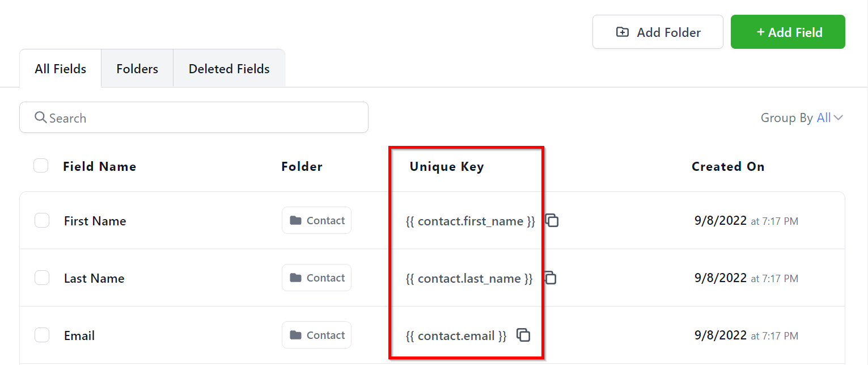This screenshot has width=868, height=365.
Task: Expand the Group By chevron arrow
Action: click(x=839, y=118)
